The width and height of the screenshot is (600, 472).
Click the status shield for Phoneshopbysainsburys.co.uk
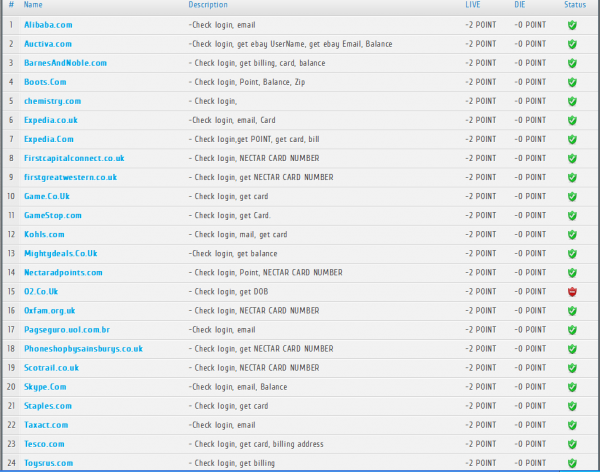coord(572,349)
